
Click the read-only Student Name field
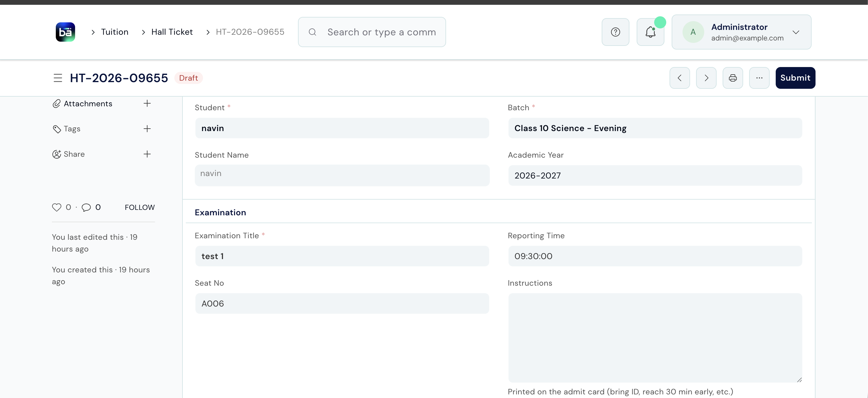[x=342, y=175]
